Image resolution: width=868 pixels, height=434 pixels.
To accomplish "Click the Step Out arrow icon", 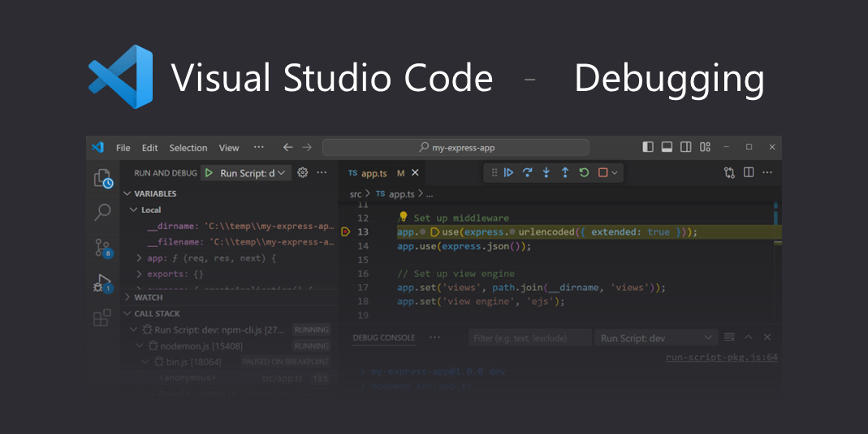I will point(565,172).
